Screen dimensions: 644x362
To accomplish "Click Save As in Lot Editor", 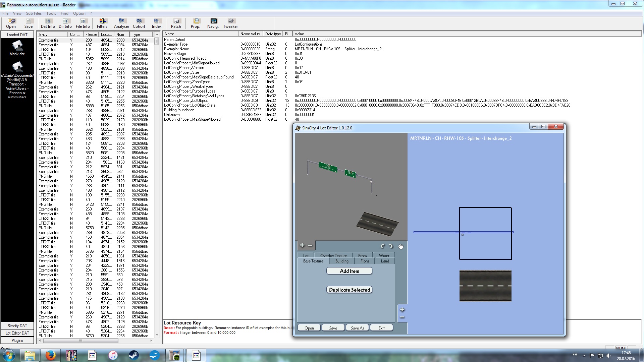I will point(357,328).
